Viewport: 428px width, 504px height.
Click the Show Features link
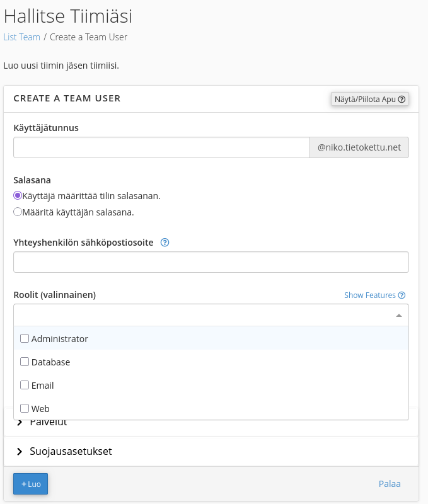[x=370, y=295]
